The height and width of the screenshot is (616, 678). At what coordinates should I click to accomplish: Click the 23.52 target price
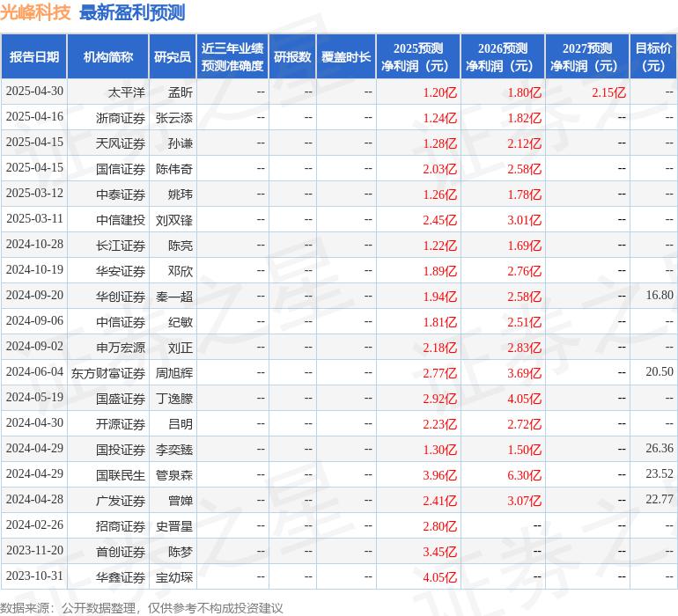660,473
